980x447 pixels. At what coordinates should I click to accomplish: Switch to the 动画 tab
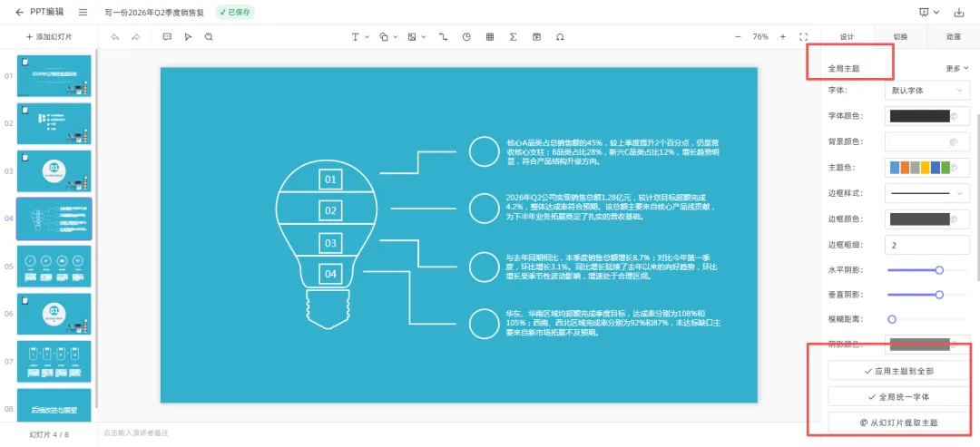click(x=953, y=37)
